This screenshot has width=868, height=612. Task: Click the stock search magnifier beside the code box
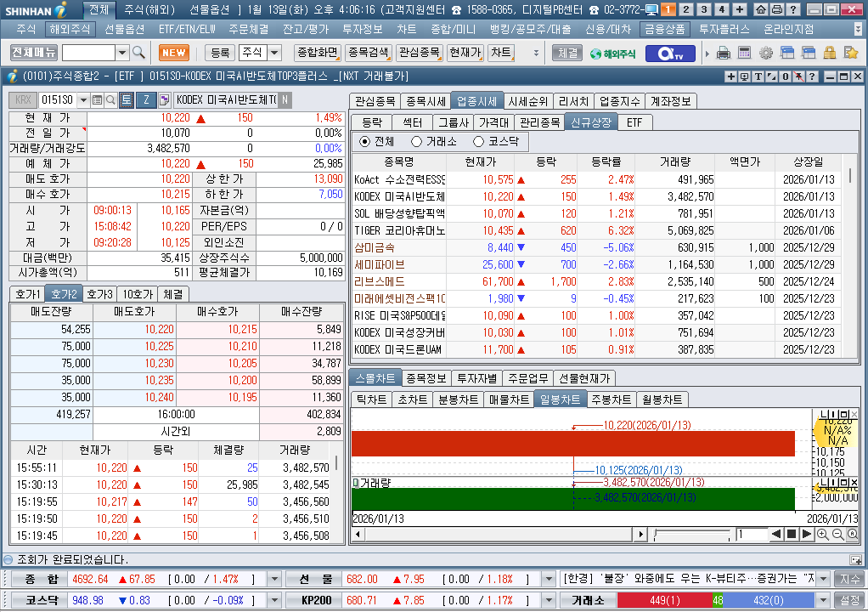point(110,99)
